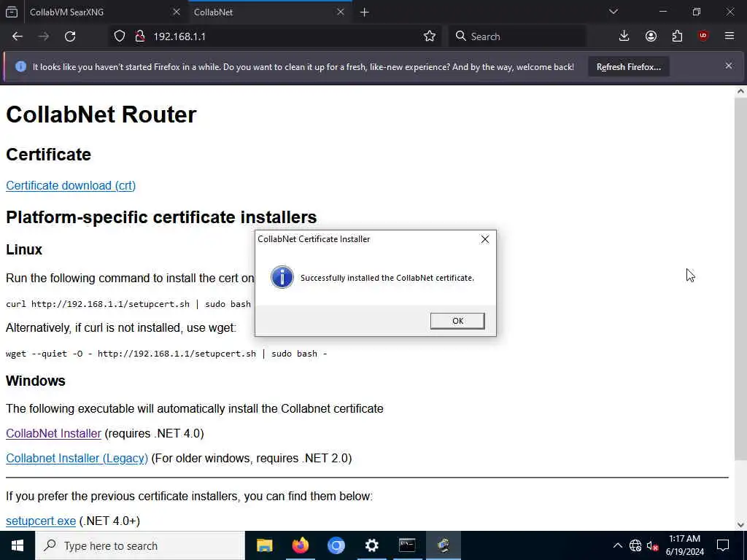Click the Refresh Firefox... button
Viewport: 747px width, 560px height.
click(x=628, y=67)
